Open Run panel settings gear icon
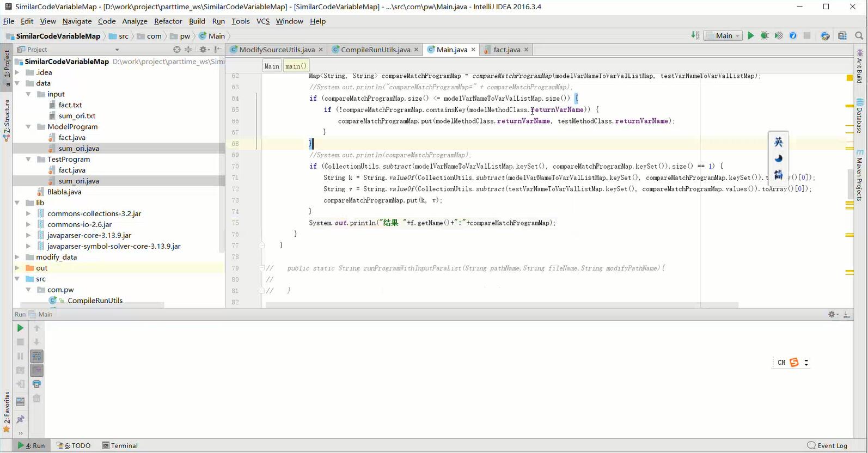The width and height of the screenshot is (868, 453). (x=833, y=314)
